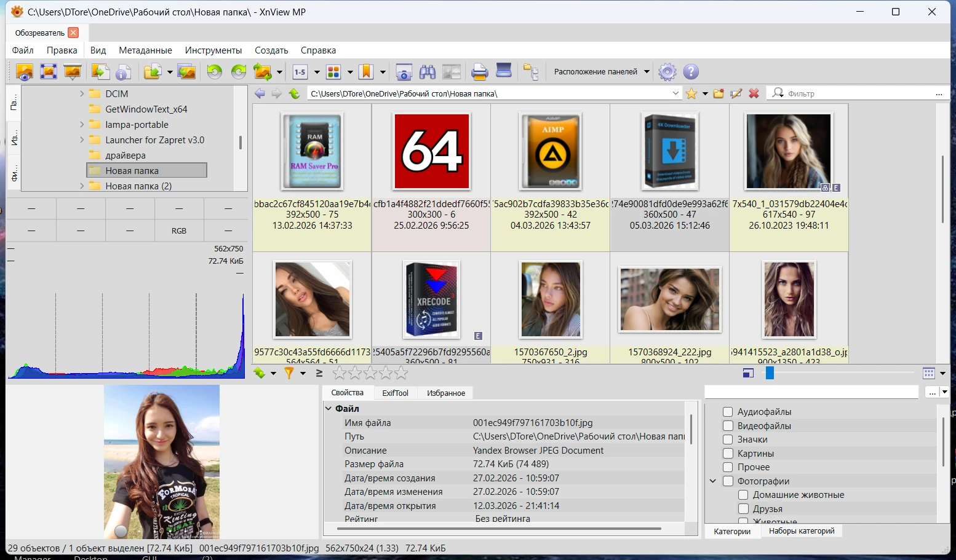Enable the Картины category checkbox
This screenshot has height=560, width=956.
pyautogui.click(x=728, y=454)
